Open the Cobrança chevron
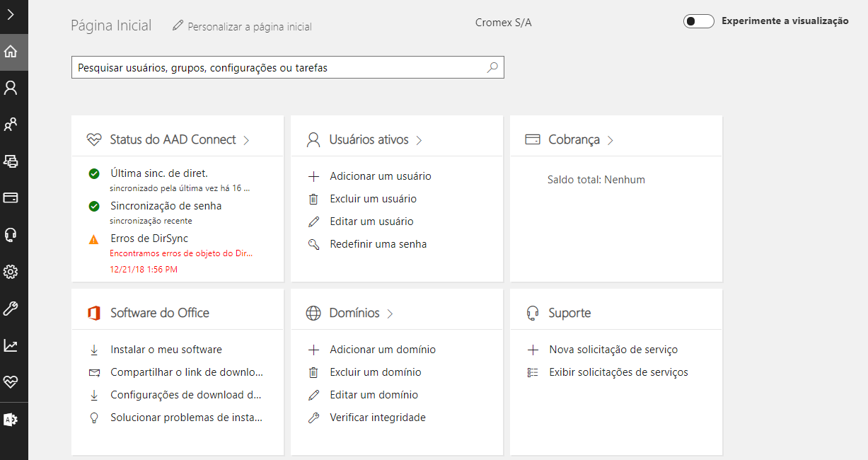 [x=610, y=140]
